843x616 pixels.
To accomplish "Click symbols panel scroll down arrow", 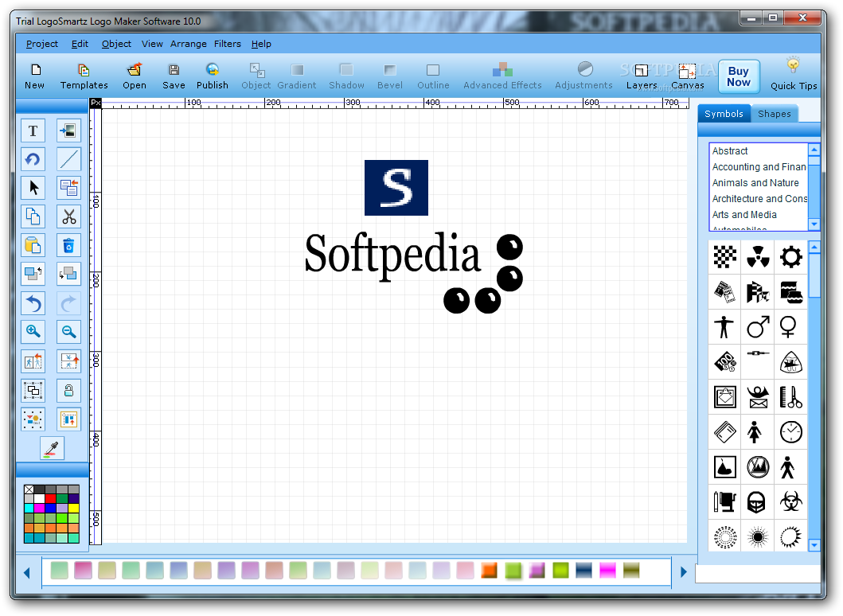I will coord(814,545).
